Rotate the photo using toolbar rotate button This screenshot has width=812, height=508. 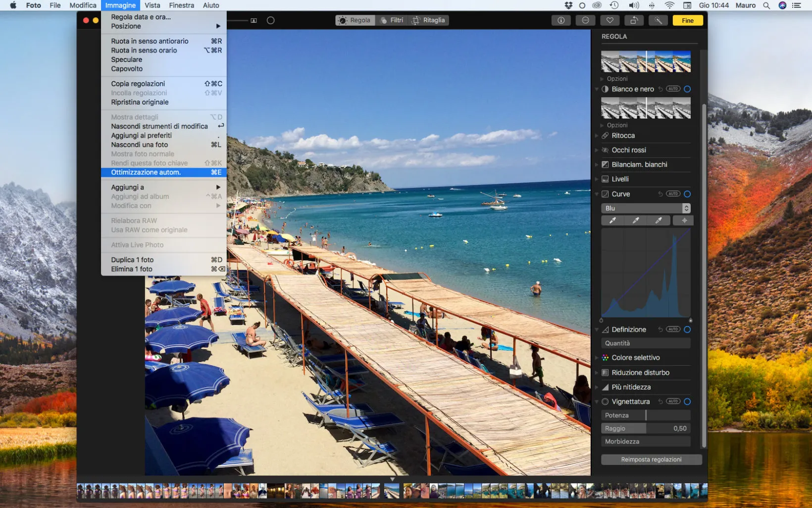pos(634,20)
